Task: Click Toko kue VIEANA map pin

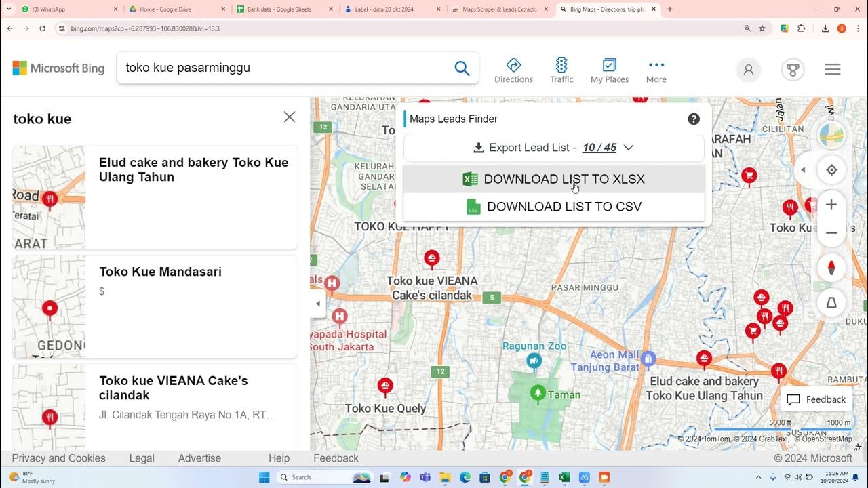Action: click(x=431, y=259)
